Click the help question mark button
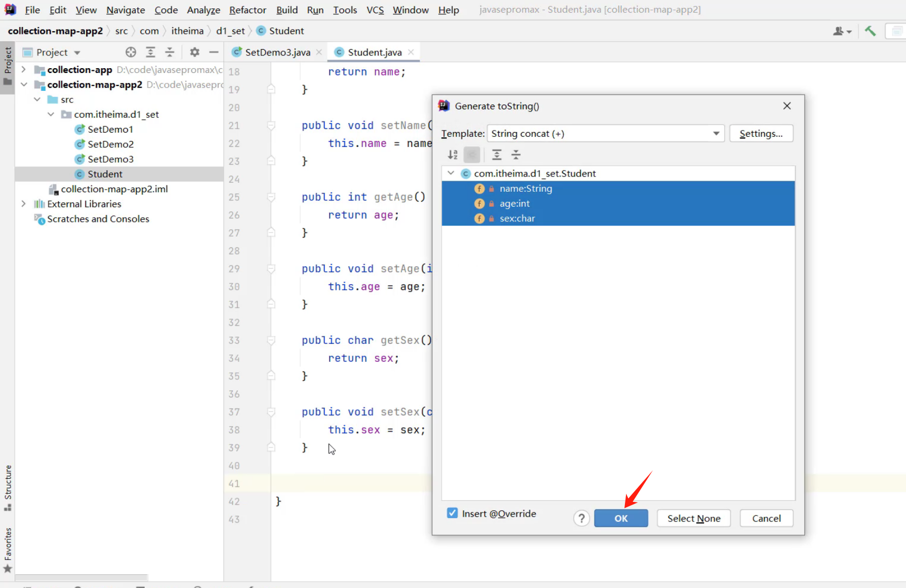 [x=581, y=518]
